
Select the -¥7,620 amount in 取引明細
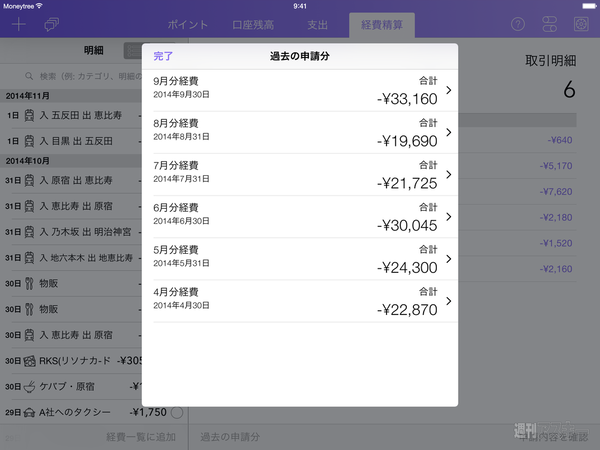tap(556, 192)
